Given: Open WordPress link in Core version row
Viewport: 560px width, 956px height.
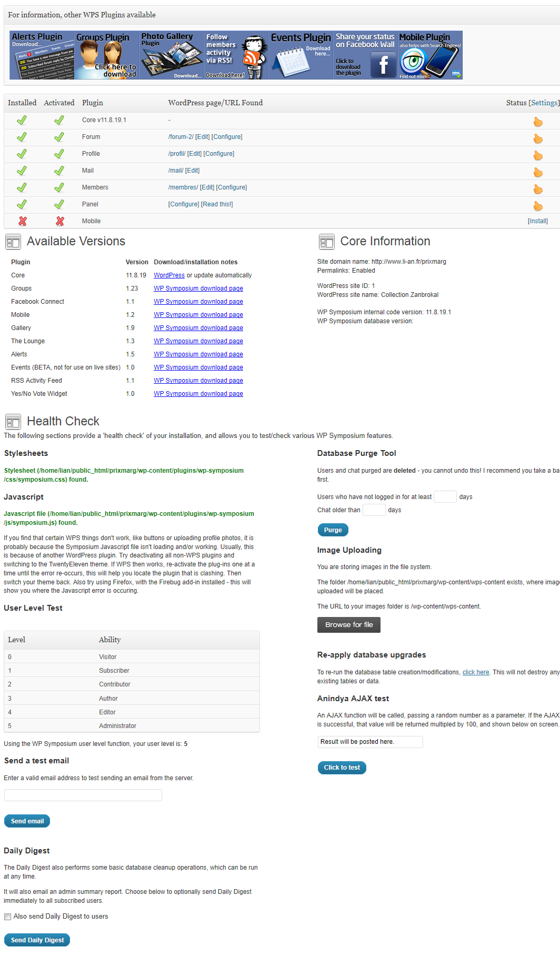Looking at the screenshot, I should click(x=169, y=275).
